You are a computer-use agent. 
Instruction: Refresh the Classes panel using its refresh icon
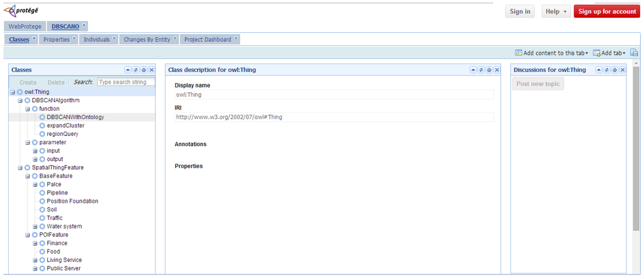(136, 70)
